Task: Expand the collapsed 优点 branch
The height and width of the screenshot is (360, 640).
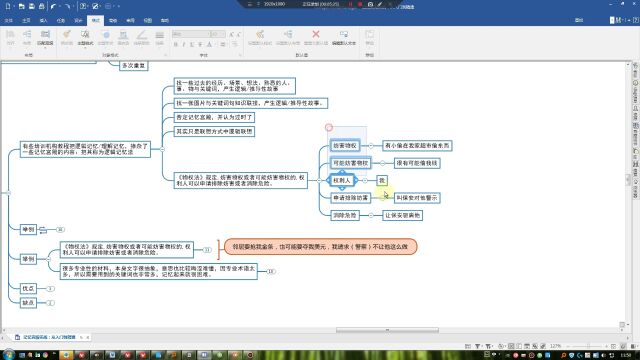Action: point(50,289)
